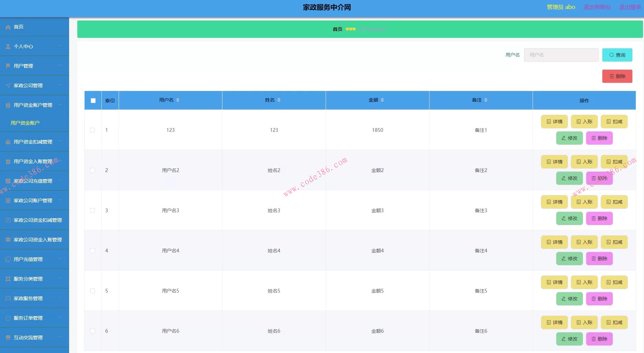This screenshot has height=353, width=644.
Task: Sort the table by 用户名 column arrows
Action: point(178,100)
